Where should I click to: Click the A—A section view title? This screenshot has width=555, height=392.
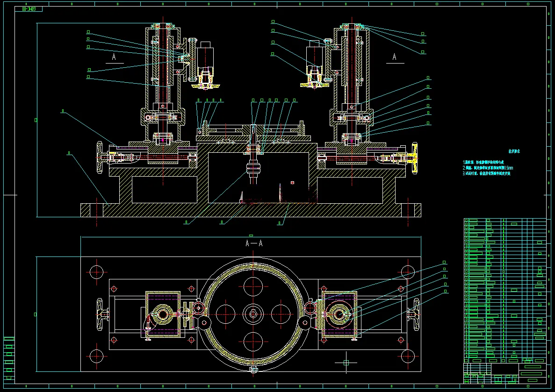click(254, 243)
